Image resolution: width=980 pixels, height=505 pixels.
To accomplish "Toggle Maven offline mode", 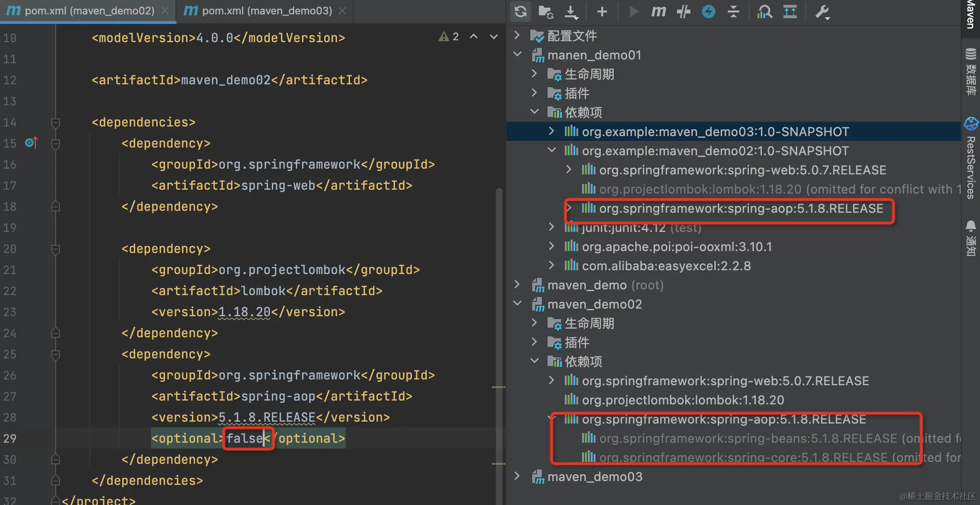I will (684, 11).
